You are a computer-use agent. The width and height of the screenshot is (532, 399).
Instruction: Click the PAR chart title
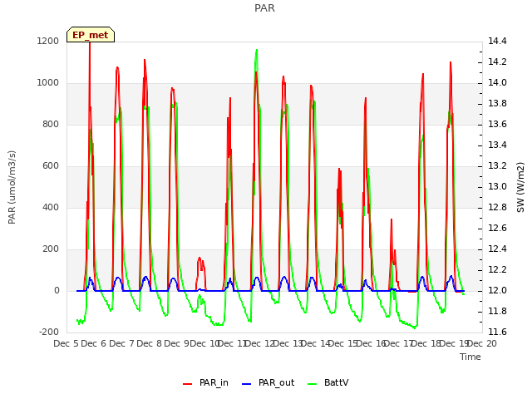click(x=264, y=7)
